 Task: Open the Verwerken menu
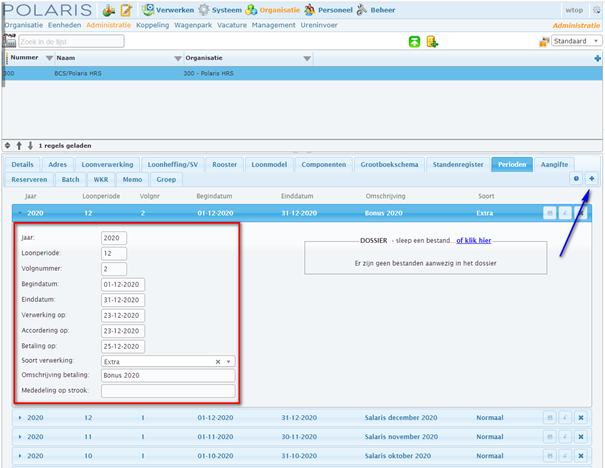pyautogui.click(x=168, y=10)
